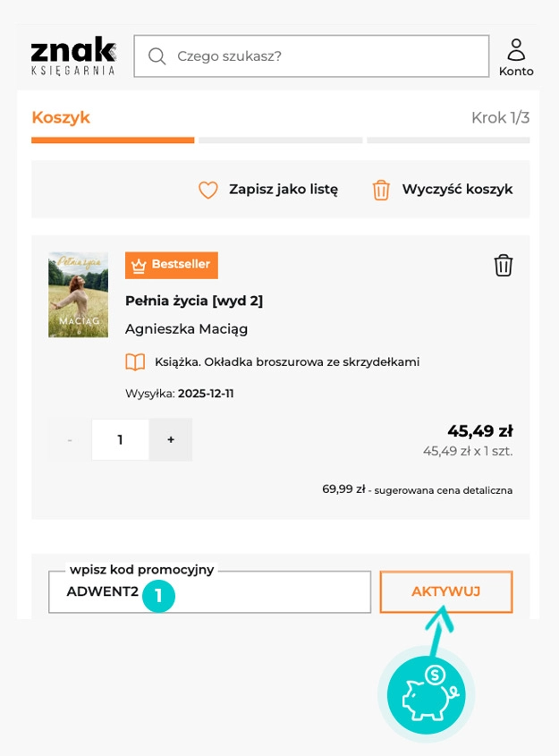The image size is (559, 756).
Task: Click the quantity field showing 1
Action: pos(120,440)
